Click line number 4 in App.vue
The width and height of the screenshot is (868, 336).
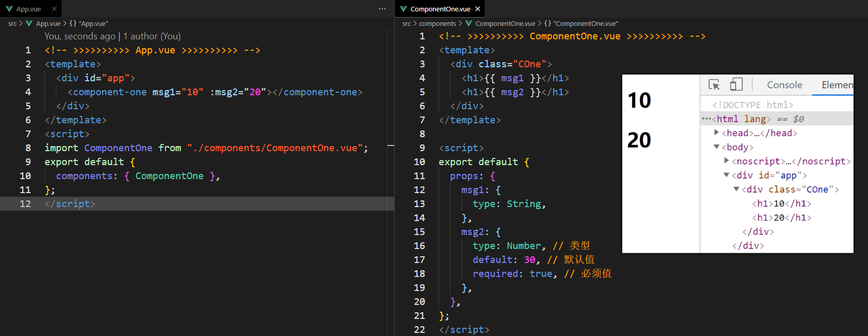coord(28,92)
